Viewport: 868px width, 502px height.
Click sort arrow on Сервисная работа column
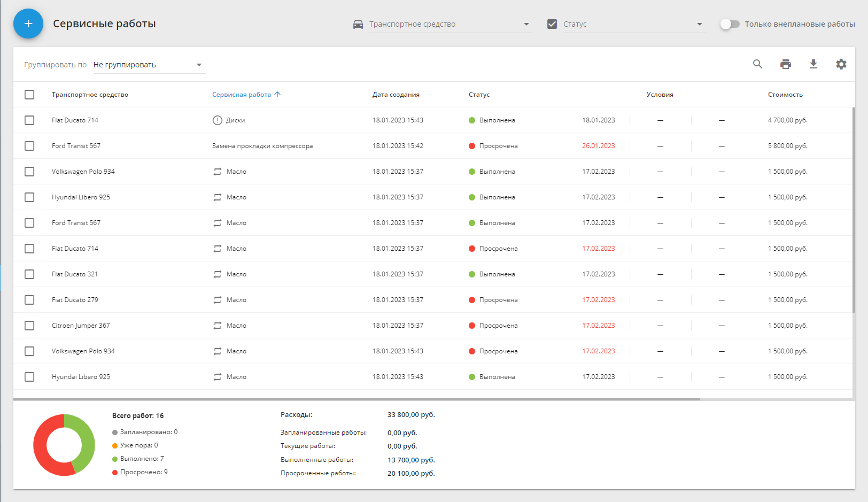tap(277, 95)
